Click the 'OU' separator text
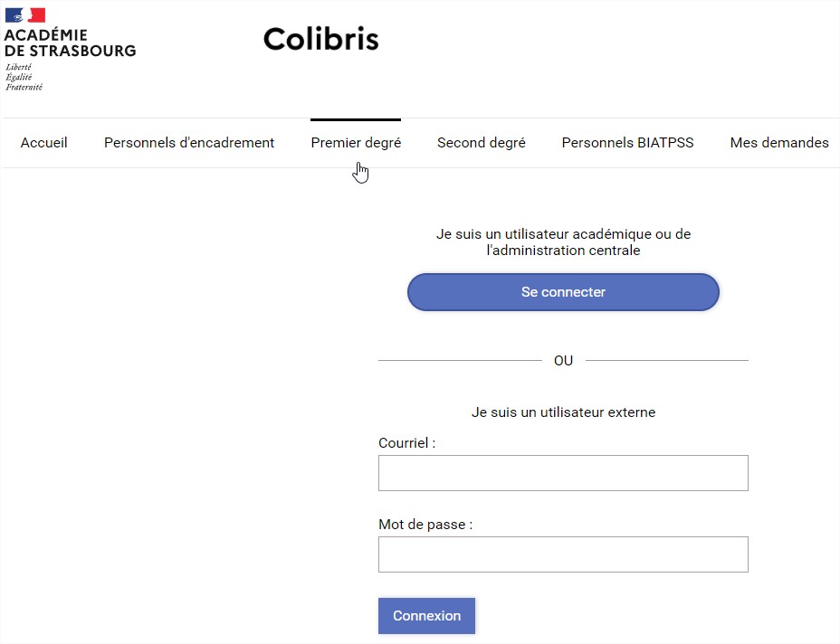 click(x=563, y=361)
